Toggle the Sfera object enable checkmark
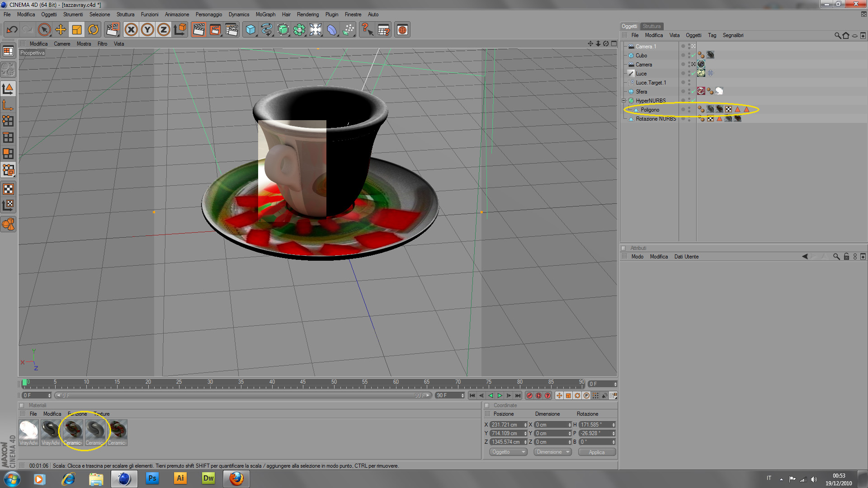 693,91
